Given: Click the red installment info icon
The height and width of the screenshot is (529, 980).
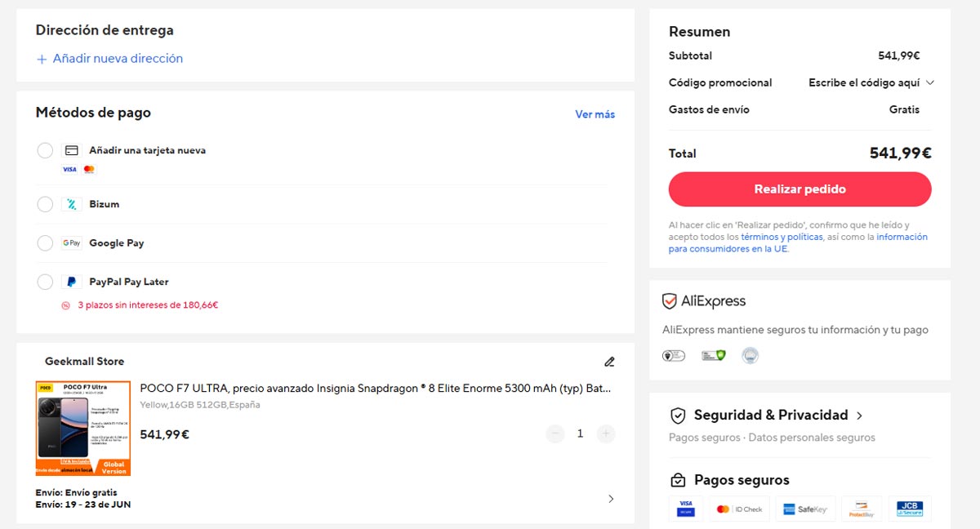Looking at the screenshot, I should coord(66,305).
